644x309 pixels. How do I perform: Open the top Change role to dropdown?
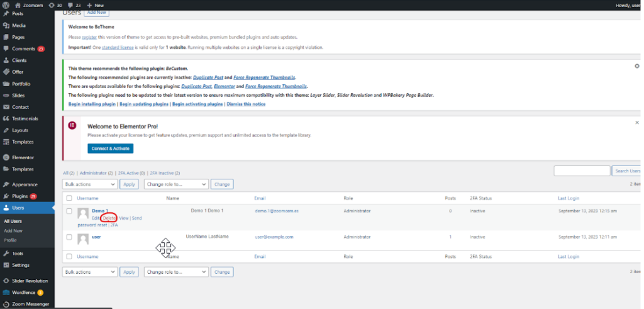176,184
